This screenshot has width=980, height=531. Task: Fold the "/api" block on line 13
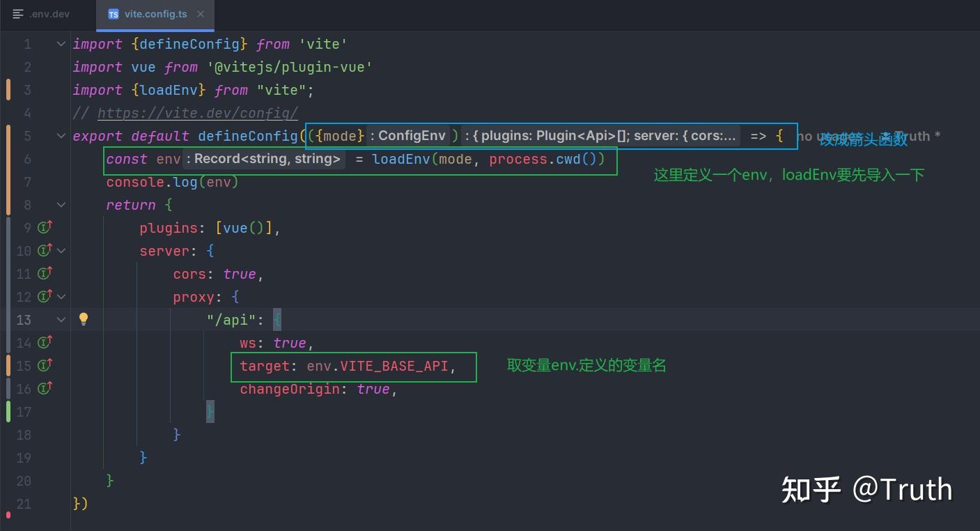[x=61, y=320]
